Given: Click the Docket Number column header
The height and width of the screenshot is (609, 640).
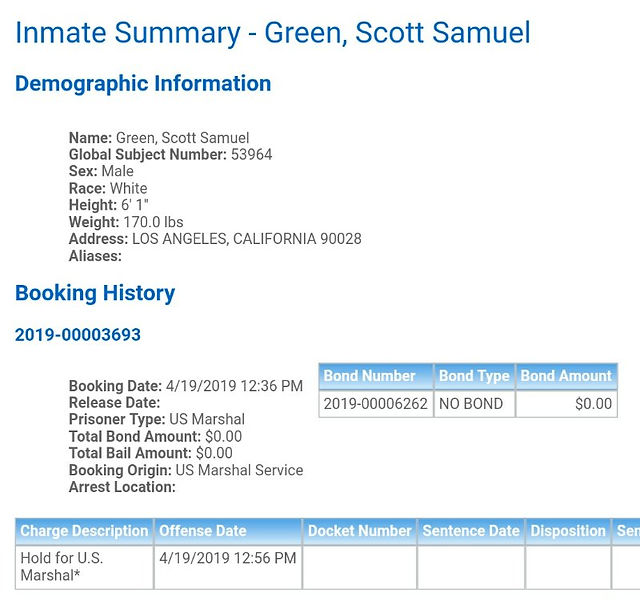Looking at the screenshot, I should tap(360, 531).
